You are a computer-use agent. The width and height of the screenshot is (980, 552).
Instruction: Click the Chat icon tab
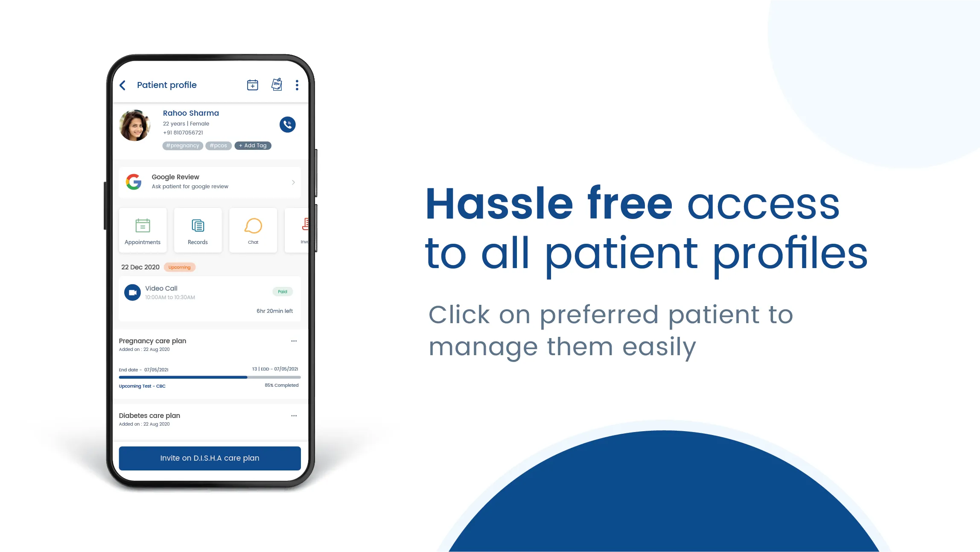[253, 229]
